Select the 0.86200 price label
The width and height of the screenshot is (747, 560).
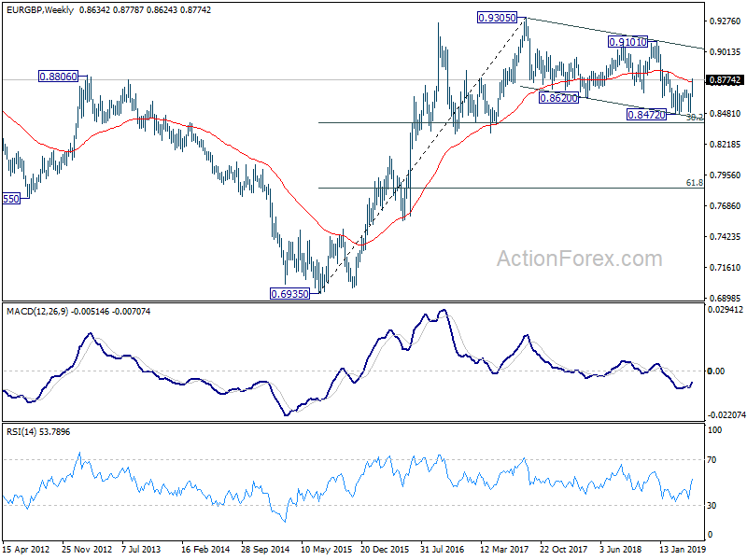(558, 98)
